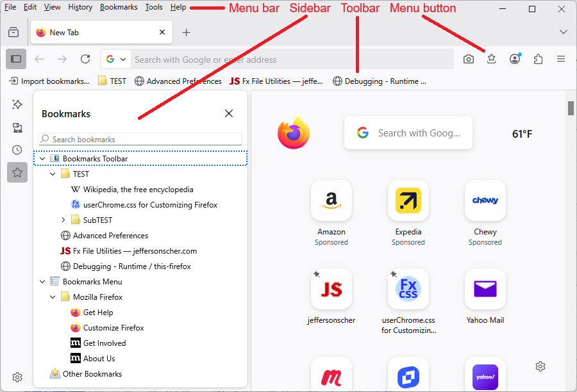Open the Help menu
This screenshot has width=577, height=392.
point(178,7)
